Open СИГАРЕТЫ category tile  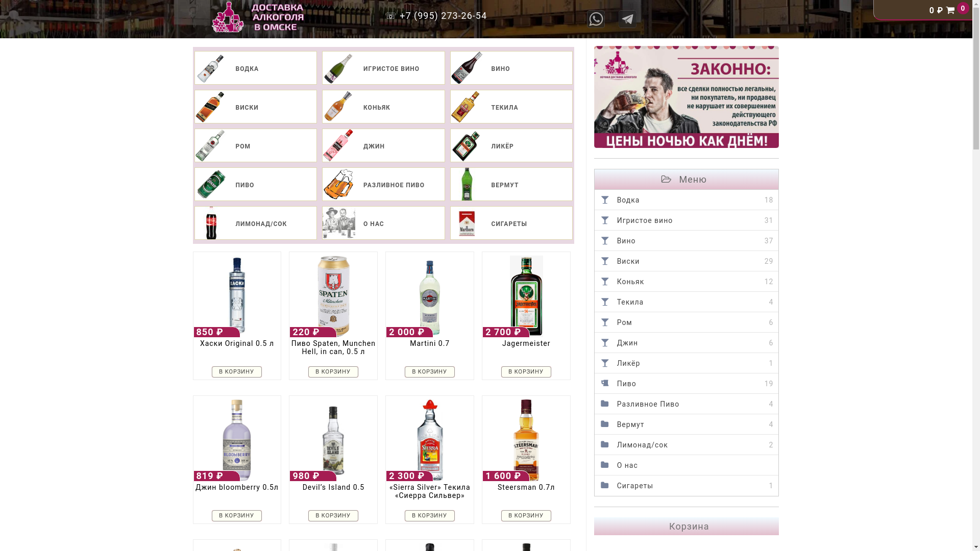pos(511,223)
